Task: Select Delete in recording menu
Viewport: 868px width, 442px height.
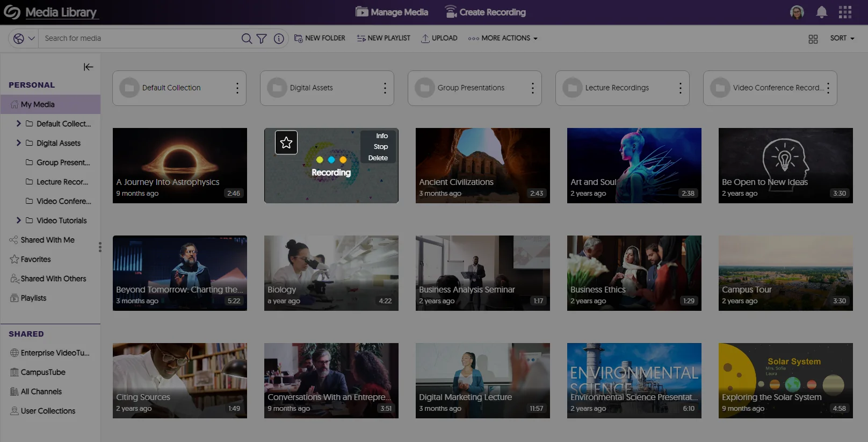Action: click(x=378, y=158)
